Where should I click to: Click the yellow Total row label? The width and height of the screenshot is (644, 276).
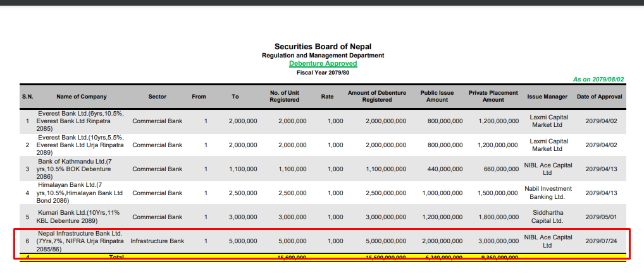pyautogui.click(x=116, y=258)
